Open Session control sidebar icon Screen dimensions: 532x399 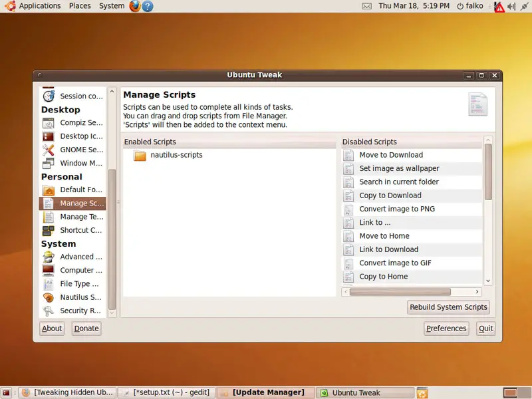(x=49, y=96)
